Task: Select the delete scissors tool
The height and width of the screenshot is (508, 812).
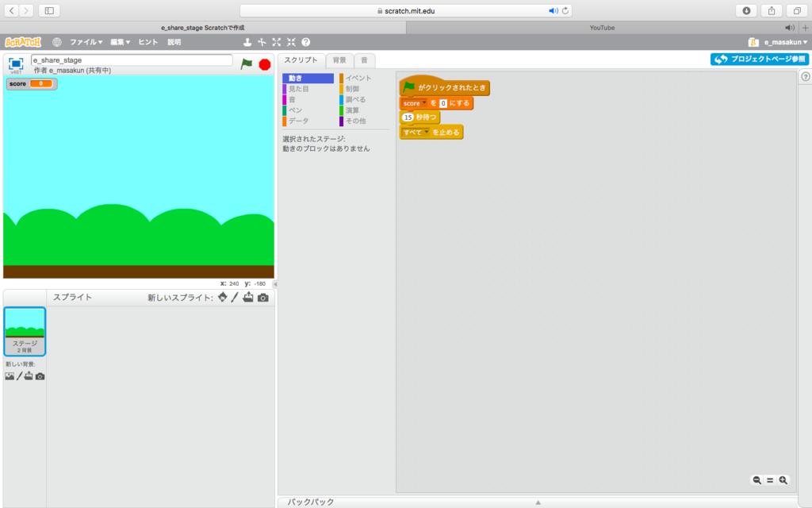Action: (x=262, y=42)
